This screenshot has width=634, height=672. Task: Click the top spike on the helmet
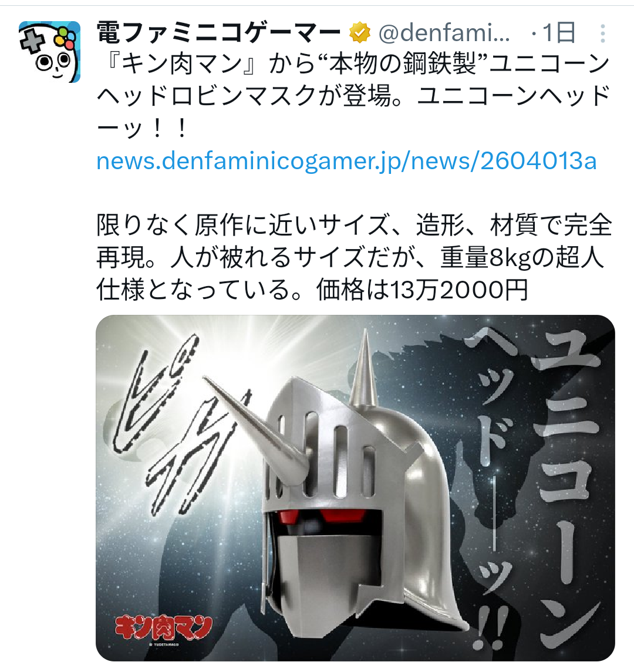click(x=363, y=368)
